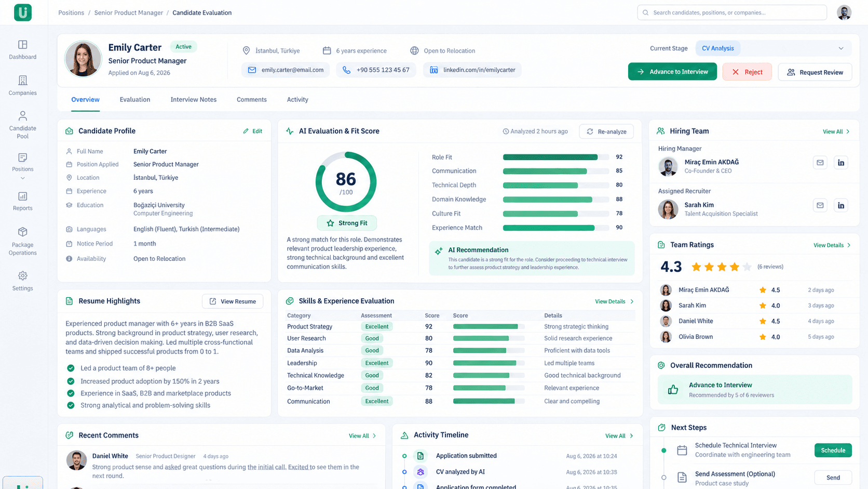Open the Current Stage CV Analysis dropdown
The image size is (868, 489).
point(773,48)
